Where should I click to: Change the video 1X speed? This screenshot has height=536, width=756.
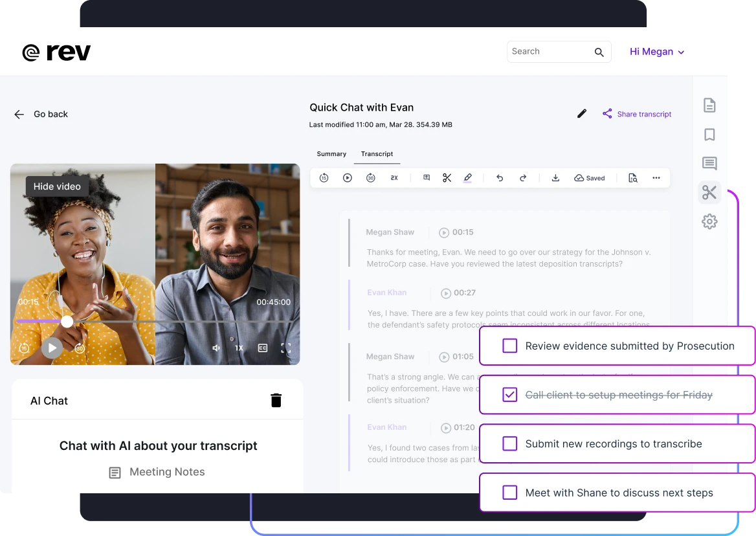(x=239, y=348)
